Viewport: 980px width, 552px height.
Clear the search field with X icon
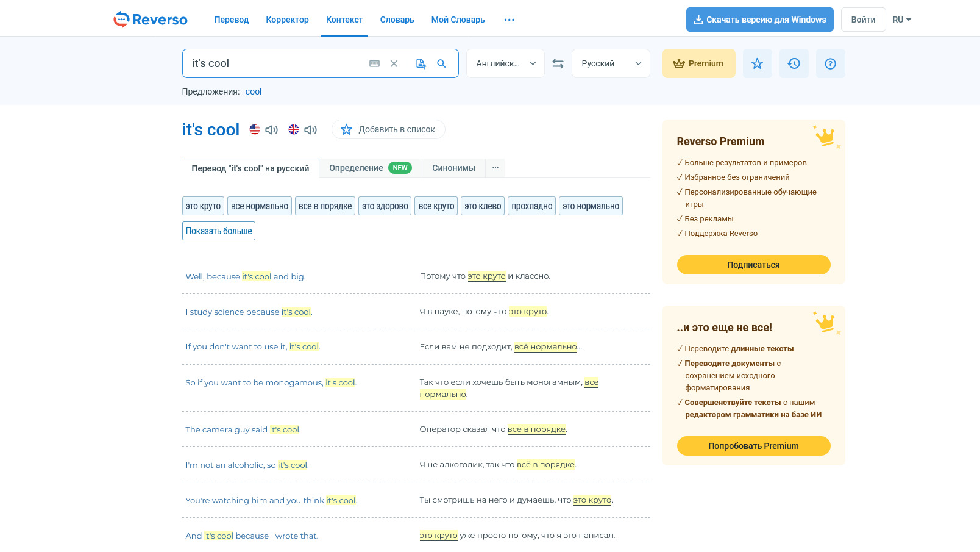click(394, 63)
